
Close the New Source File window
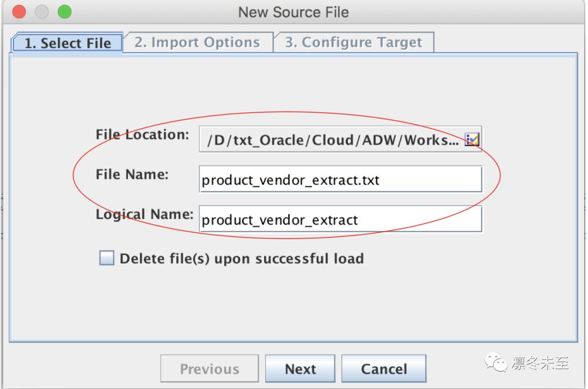point(19,11)
